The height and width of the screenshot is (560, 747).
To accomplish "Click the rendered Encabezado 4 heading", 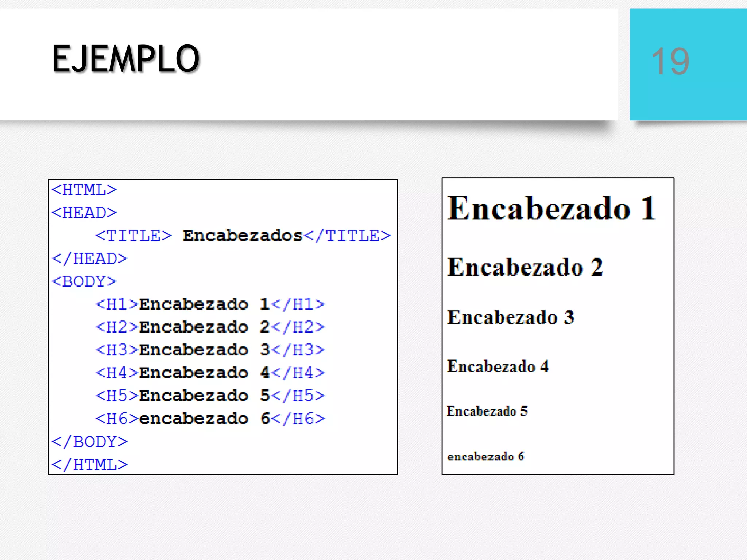I will click(498, 366).
